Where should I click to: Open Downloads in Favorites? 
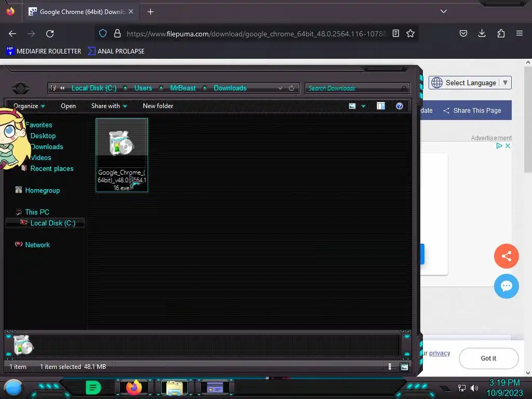[46, 147]
